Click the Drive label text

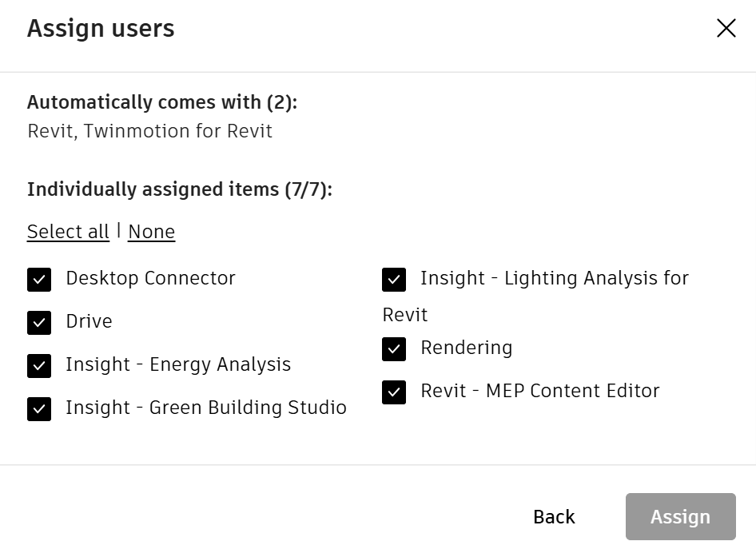[x=89, y=322]
